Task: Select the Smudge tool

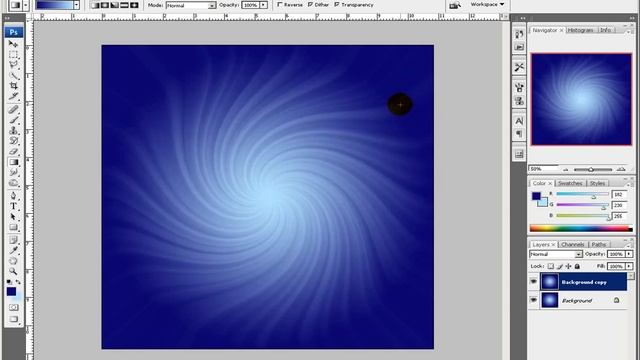Action: click(13, 173)
